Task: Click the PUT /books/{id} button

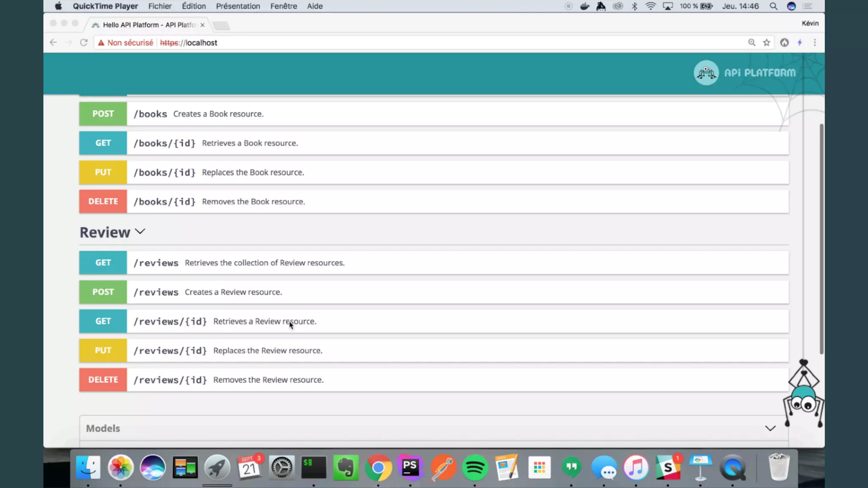Action: (103, 172)
